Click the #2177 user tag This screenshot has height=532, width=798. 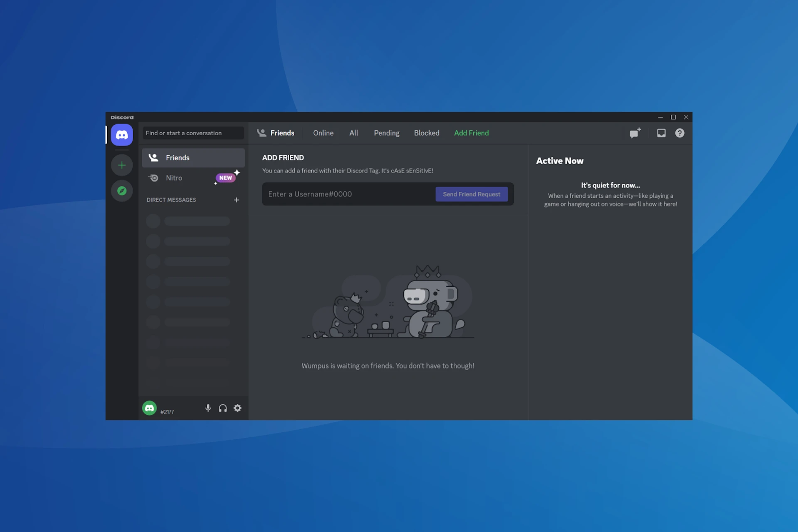tap(167, 412)
